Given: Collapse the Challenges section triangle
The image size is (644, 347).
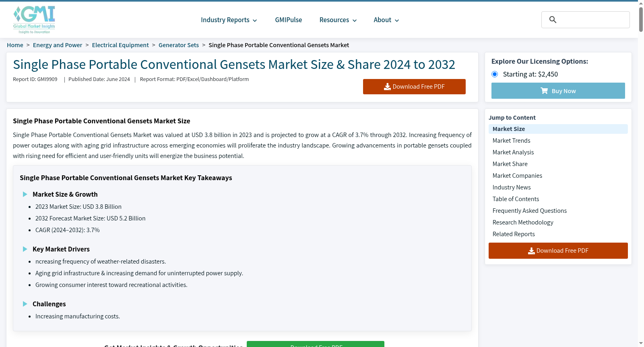Looking at the screenshot, I should point(25,304).
